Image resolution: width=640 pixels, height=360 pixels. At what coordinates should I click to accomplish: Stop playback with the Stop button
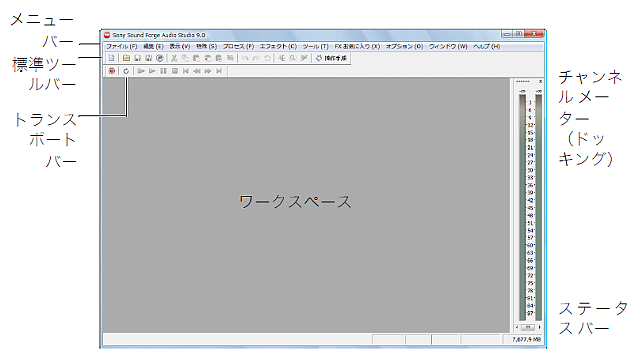coord(175,71)
